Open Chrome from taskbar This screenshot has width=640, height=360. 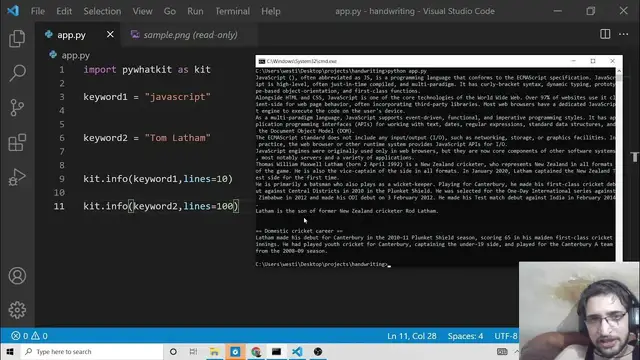[x=256, y=351]
